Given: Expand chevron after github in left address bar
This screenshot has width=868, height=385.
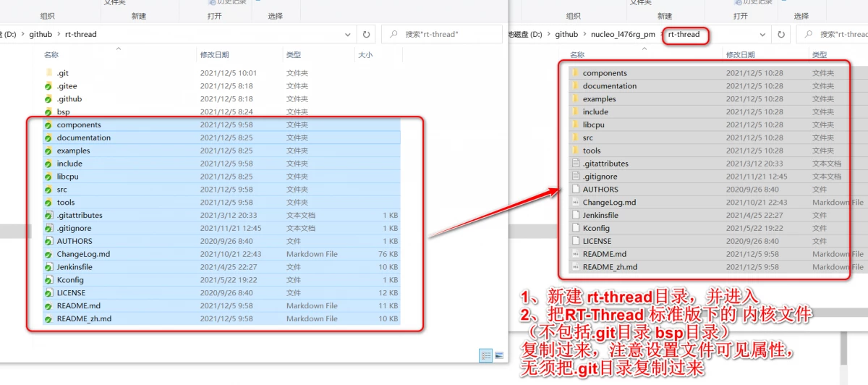Looking at the screenshot, I should point(59,34).
